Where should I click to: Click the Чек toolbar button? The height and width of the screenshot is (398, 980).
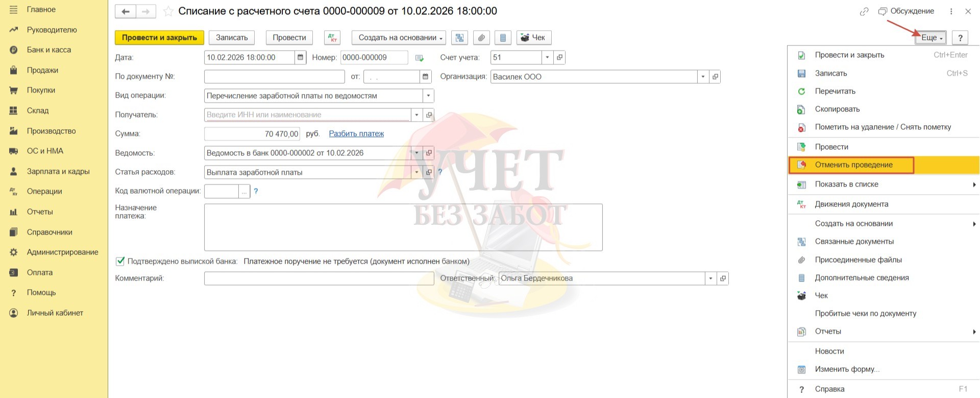(x=534, y=37)
